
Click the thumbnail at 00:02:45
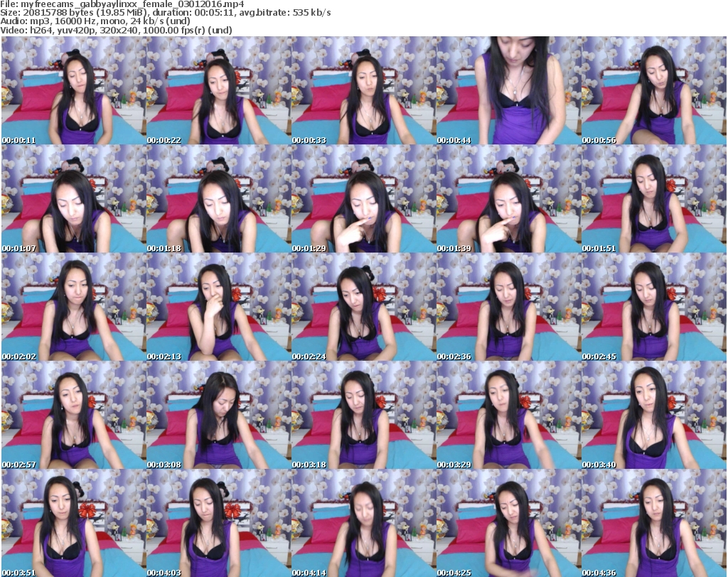[653, 307]
